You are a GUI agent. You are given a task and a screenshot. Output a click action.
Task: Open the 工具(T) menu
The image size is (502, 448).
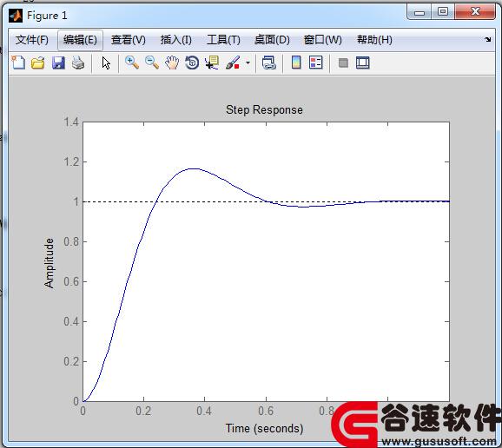coord(223,40)
